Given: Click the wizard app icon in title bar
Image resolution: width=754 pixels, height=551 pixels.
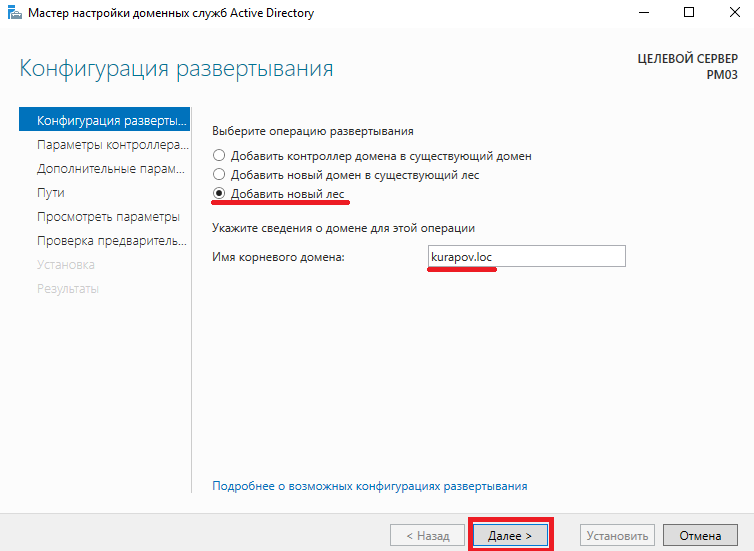Looking at the screenshot, I should [15, 13].
